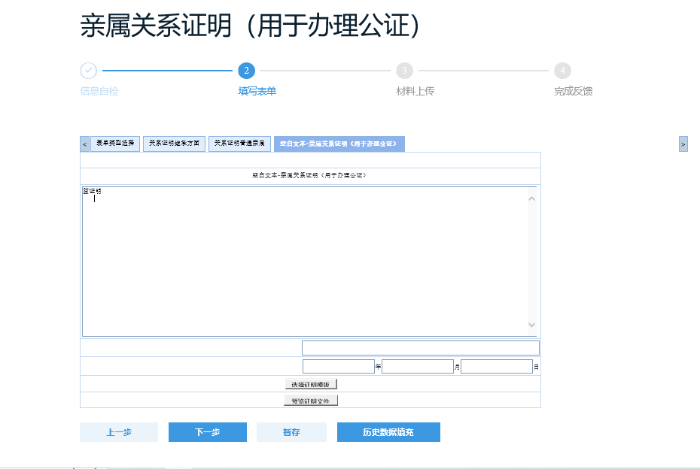
Task: Click the text area scroll-down arrow
Action: click(x=532, y=326)
